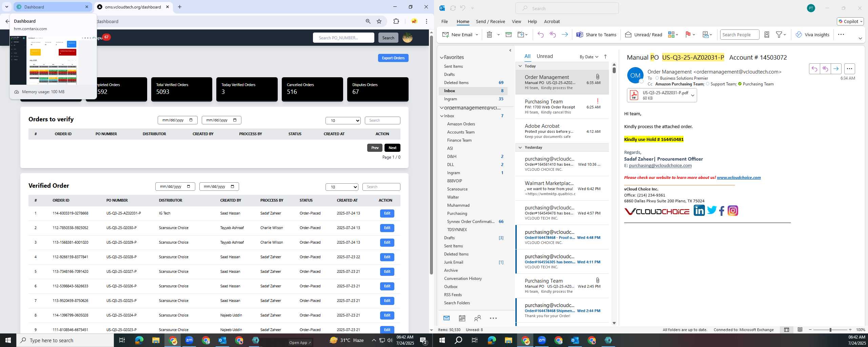The width and height of the screenshot is (868, 347).
Task: Click start date picker in Verified Order
Action: (x=175, y=187)
